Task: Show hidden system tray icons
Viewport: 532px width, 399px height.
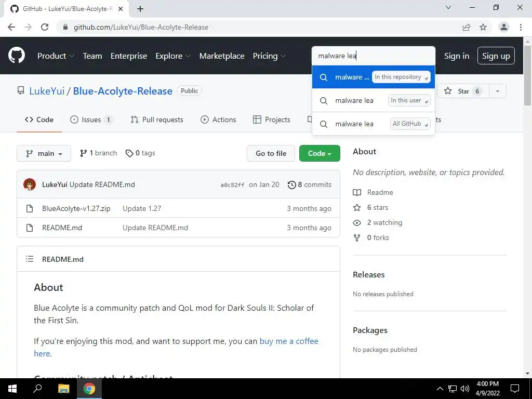Action: (x=440, y=389)
